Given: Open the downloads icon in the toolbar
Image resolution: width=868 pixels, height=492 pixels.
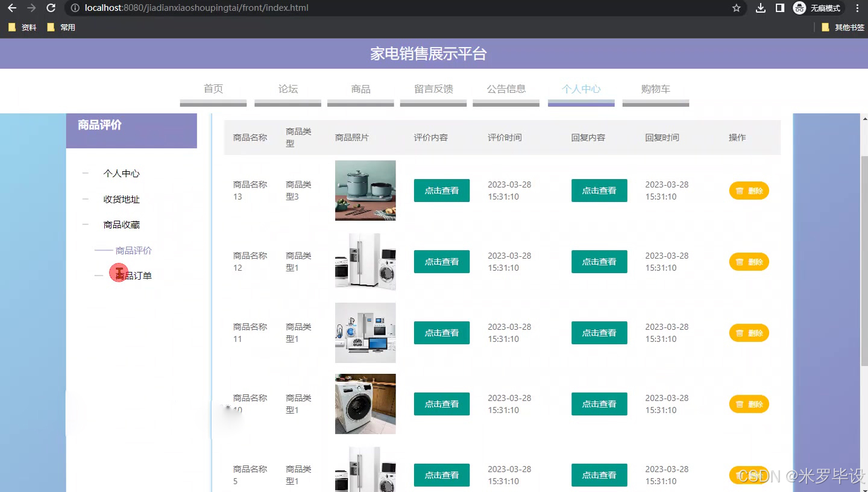Looking at the screenshot, I should tap(761, 8).
